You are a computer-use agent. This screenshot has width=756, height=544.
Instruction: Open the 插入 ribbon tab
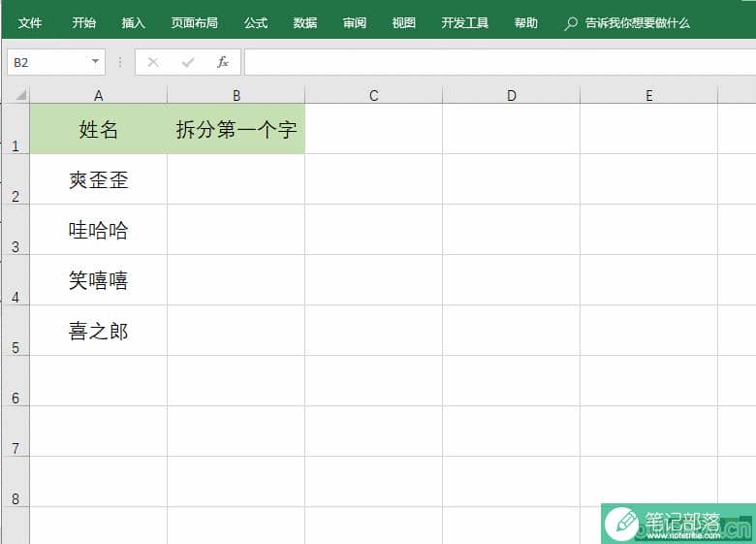pos(133,22)
